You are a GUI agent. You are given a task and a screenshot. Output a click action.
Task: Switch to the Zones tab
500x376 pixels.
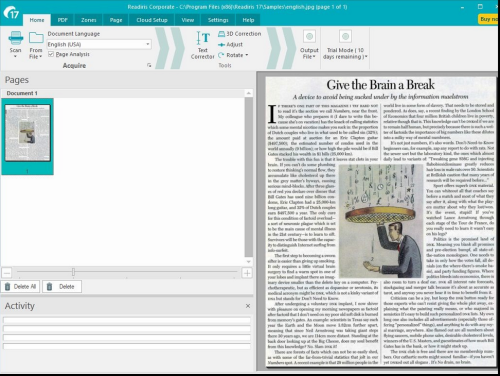pyautogui.click(x=89, y=20)
